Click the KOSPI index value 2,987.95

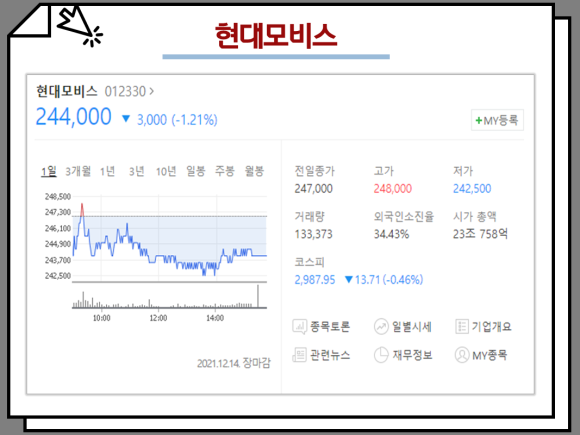coord(315,280)
